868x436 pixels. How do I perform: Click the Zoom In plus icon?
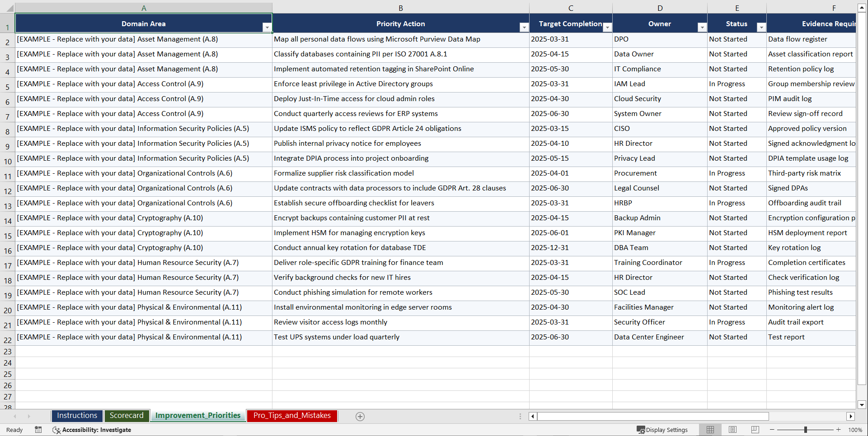(839, 430)
